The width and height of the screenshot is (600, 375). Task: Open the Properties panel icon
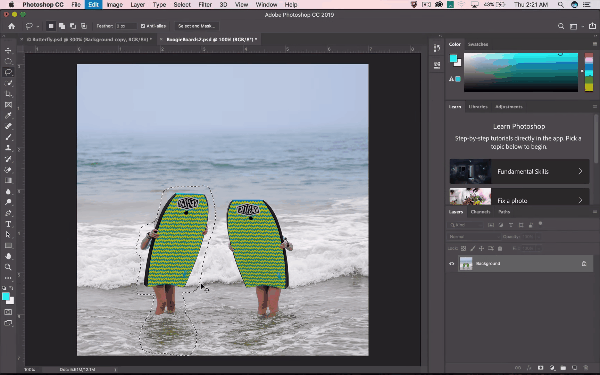pos(437,65)
